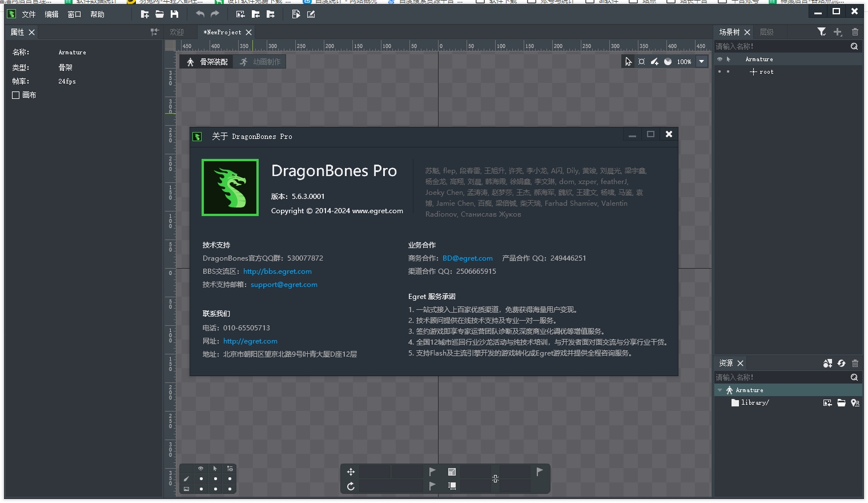Click the locate marker icon on library row
Image resolution: width=868 pixels, height=503 pixels.
[x=855, y=403]
